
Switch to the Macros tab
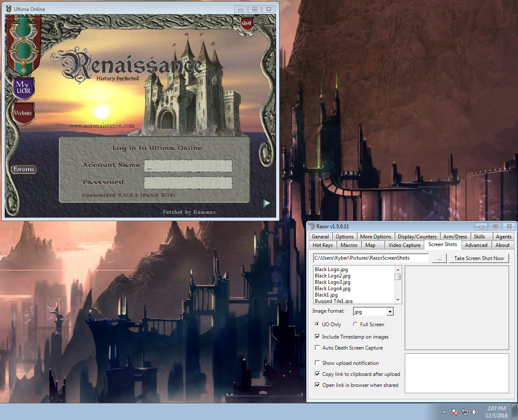point(349,245)
